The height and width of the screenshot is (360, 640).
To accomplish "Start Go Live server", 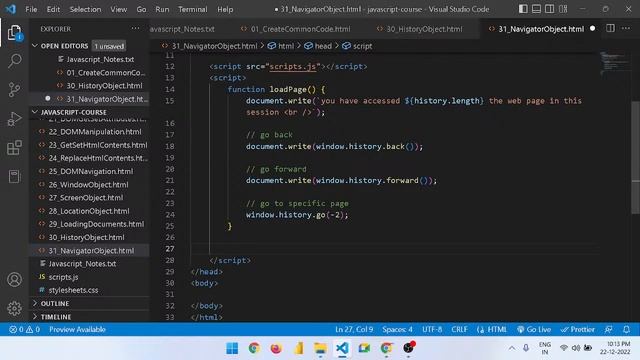I will point(534,329).
